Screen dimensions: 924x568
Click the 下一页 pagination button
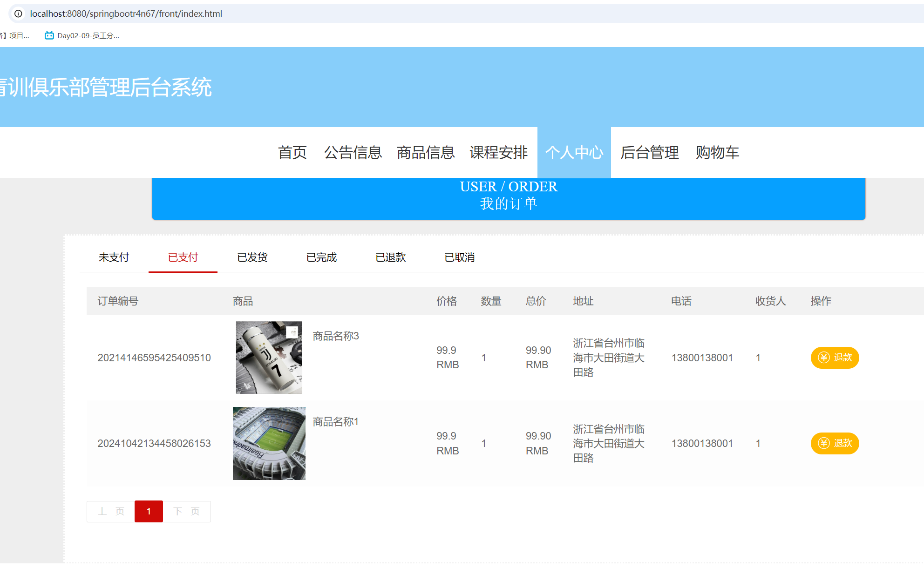187,511
